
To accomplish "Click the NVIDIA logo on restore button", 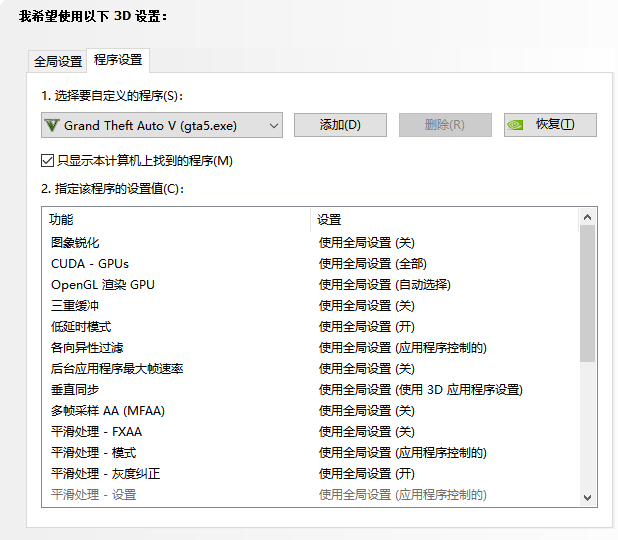I will click(516, 125).
